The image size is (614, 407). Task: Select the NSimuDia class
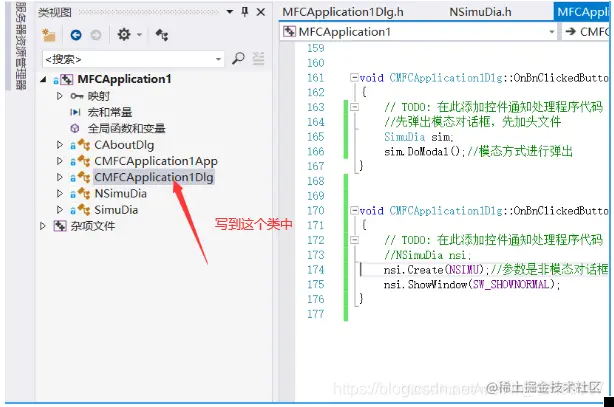click(121, 194)
